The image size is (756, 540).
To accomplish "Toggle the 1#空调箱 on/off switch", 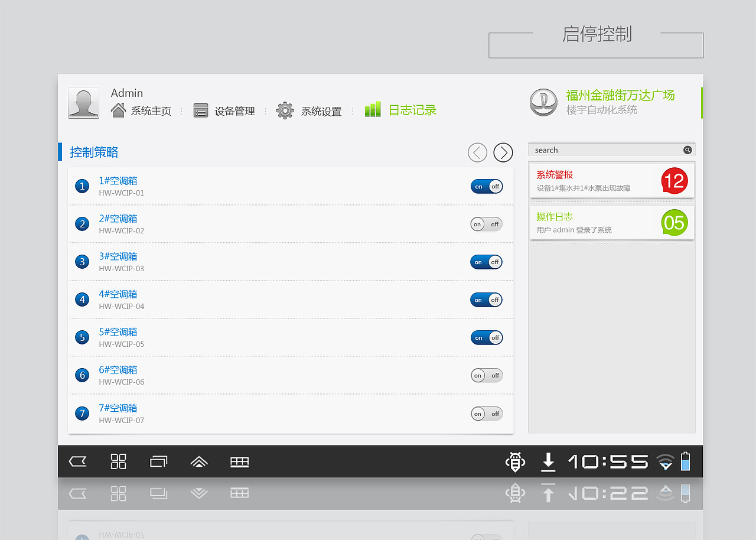I will pyautogui.click(x=487, y=186).
